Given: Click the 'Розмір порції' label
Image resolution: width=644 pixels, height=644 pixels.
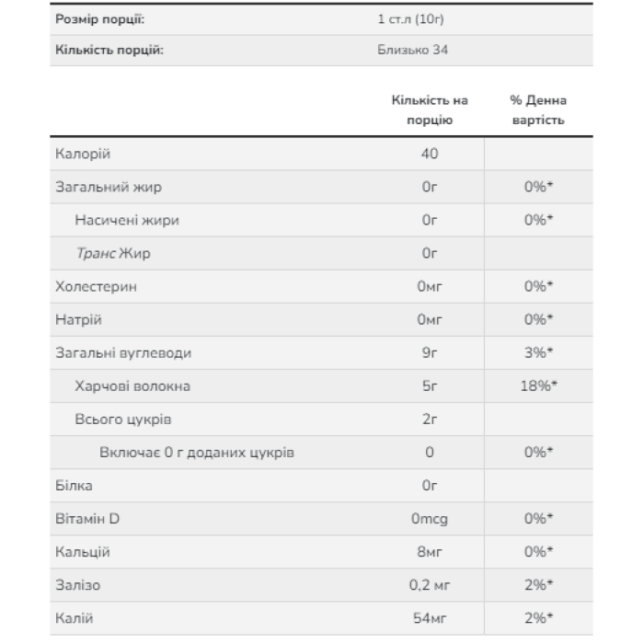Looking at the screenshot, I should 99,19.
